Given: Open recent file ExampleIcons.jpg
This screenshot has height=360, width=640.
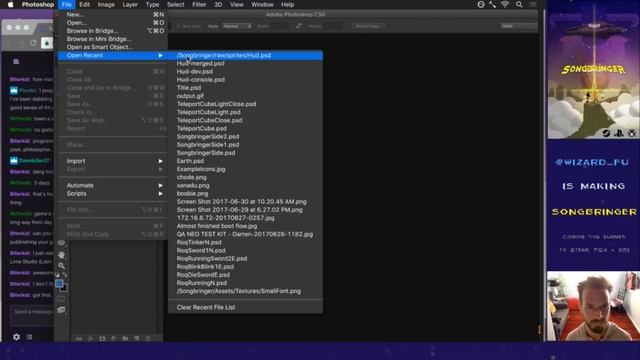Looking at the screenshot, I should pyautogui.click(x=245, y=169).
